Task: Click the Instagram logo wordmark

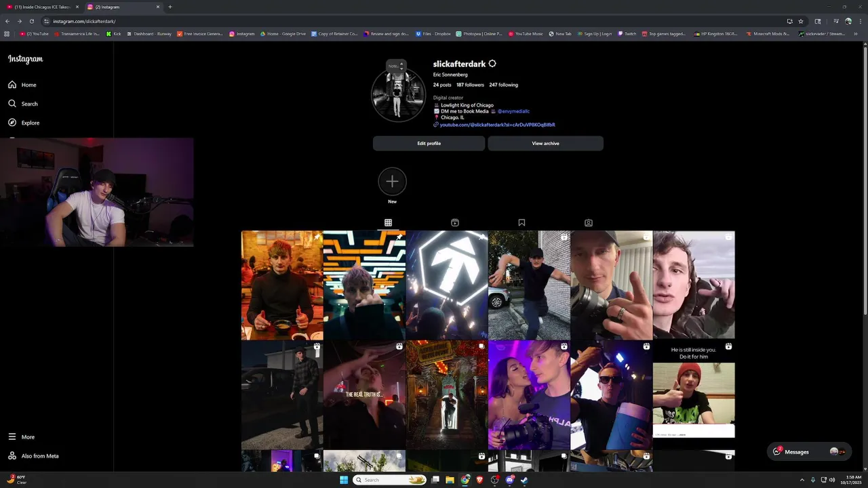Action: (25, 59)
